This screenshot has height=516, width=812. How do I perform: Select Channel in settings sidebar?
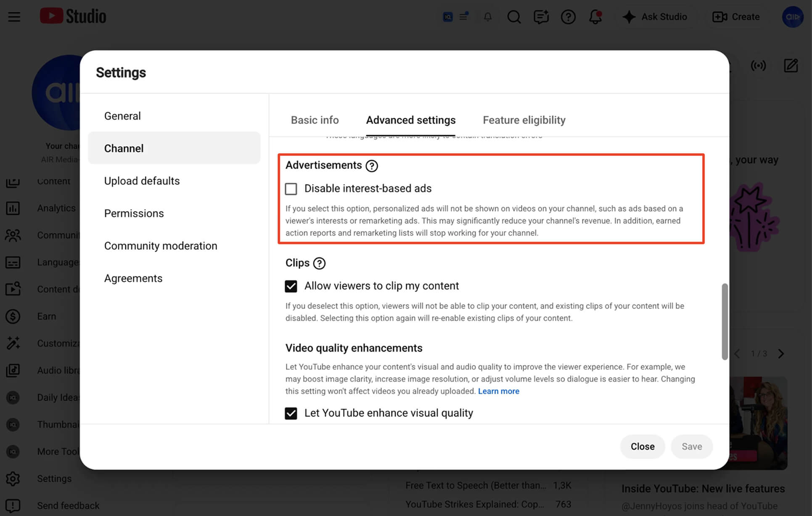(x=174, y=148)
